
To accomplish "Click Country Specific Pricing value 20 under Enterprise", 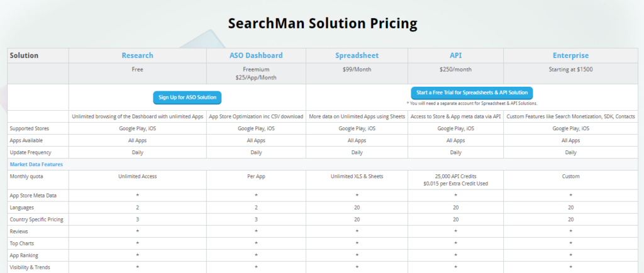I will (570, 220).
